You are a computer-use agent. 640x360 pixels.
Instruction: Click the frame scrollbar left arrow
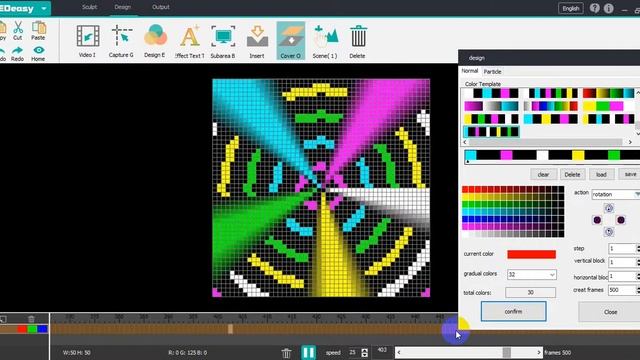399,352
